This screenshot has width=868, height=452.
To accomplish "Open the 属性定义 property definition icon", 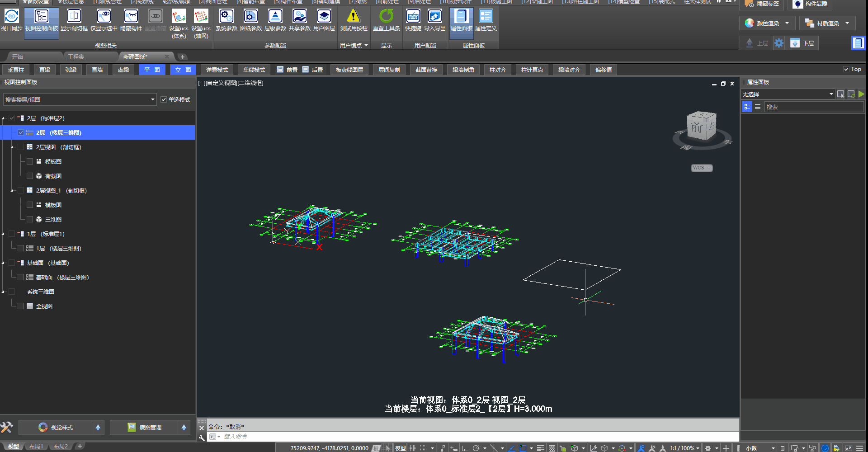I will [486, 17].
